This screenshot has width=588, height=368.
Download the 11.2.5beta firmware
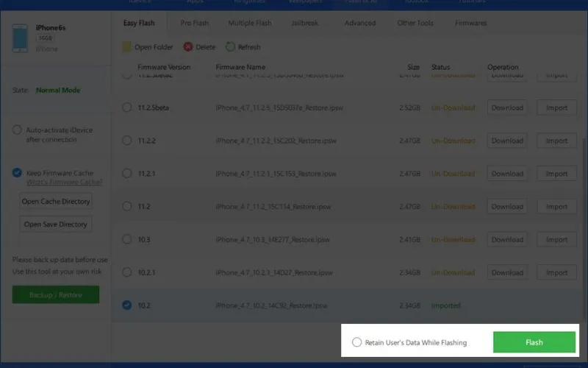[x=507, y=107]
